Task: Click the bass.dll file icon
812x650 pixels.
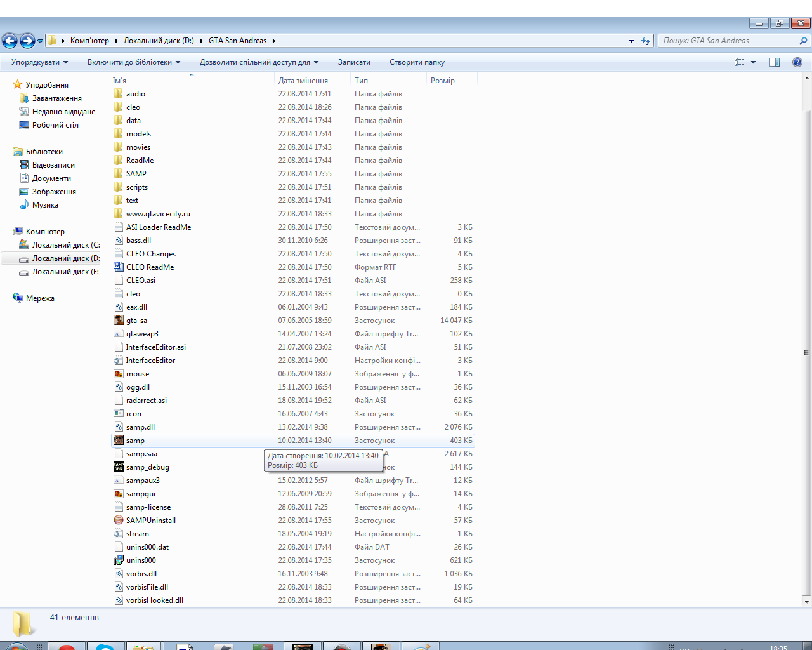Action: 119,241
